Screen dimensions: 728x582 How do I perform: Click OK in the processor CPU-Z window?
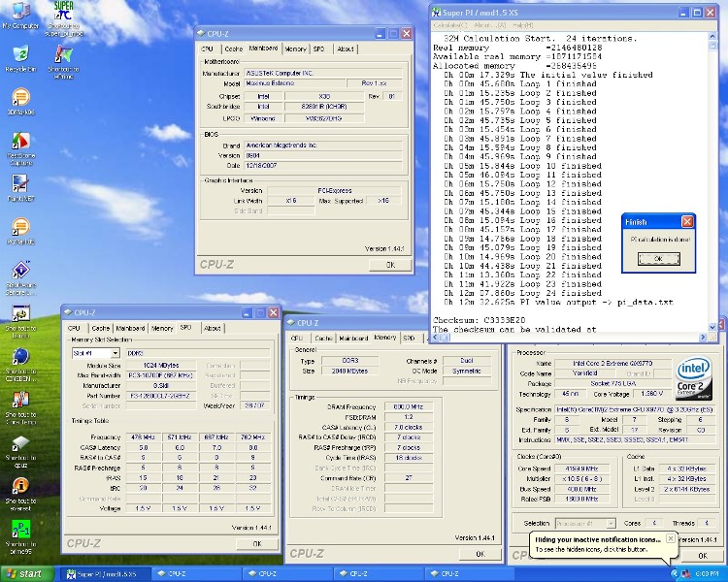pos(703,556)
